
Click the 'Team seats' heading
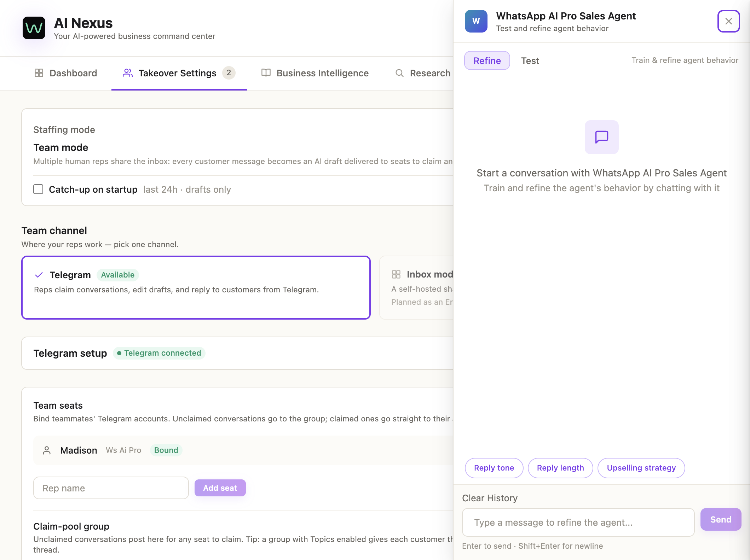(x=58, y=406)
